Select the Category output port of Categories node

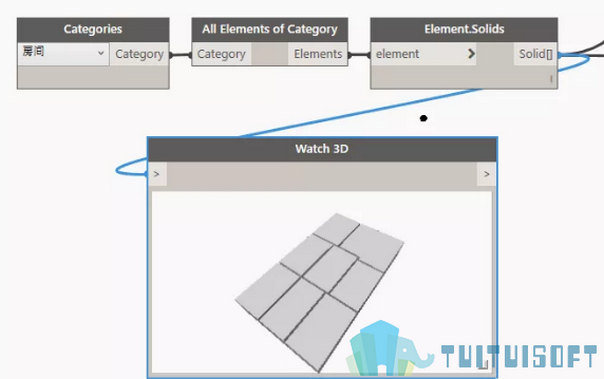tap(139, 54)
